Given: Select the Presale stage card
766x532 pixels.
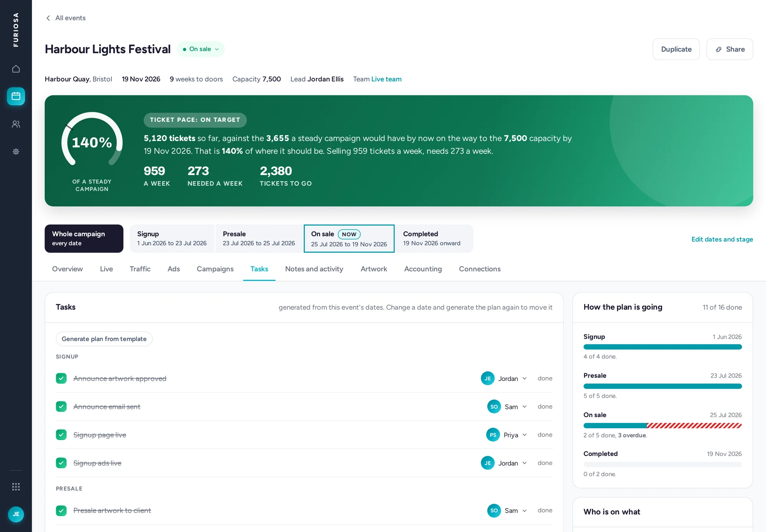Looking at the screenshot, I should click(259, 239).
